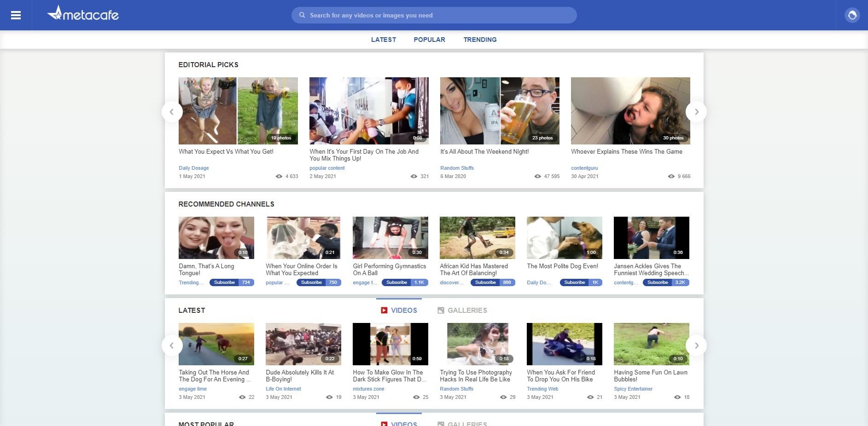The width and height of the screenshot is (868, 426).
Task: Switch to the Trending tab
Action: pyautogui.click(x=480, y=40)
